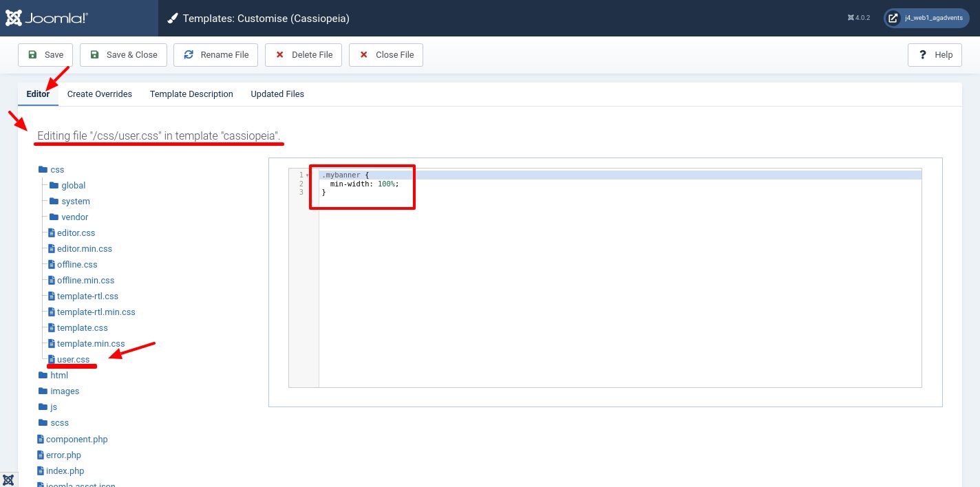980x487 pixels.
Task: Open template-rtl.css file
Action: coord(87,296)
